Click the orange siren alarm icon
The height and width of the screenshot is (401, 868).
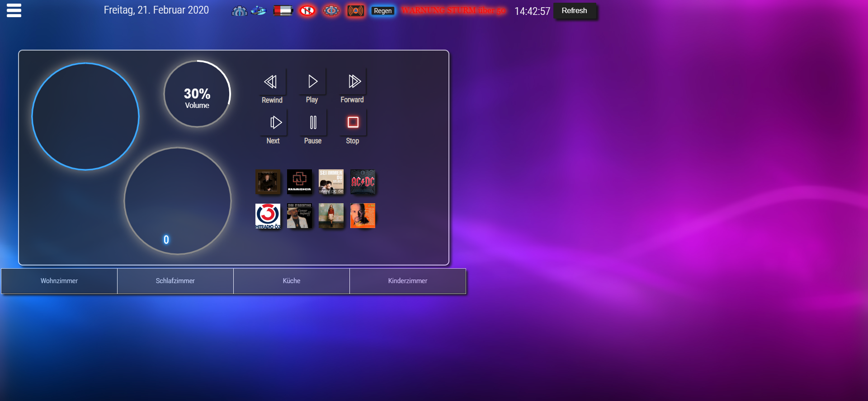tap(356, 10)
